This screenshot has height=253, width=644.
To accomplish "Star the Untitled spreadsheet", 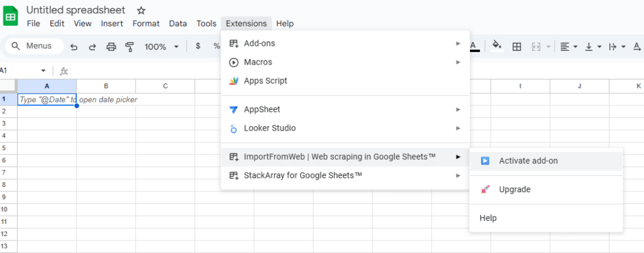I will coord(141,10).
